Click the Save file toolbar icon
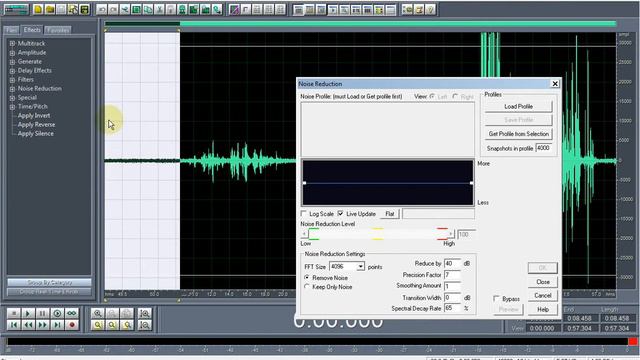Viewport: 640px width, 360px height. click(84, 9)
